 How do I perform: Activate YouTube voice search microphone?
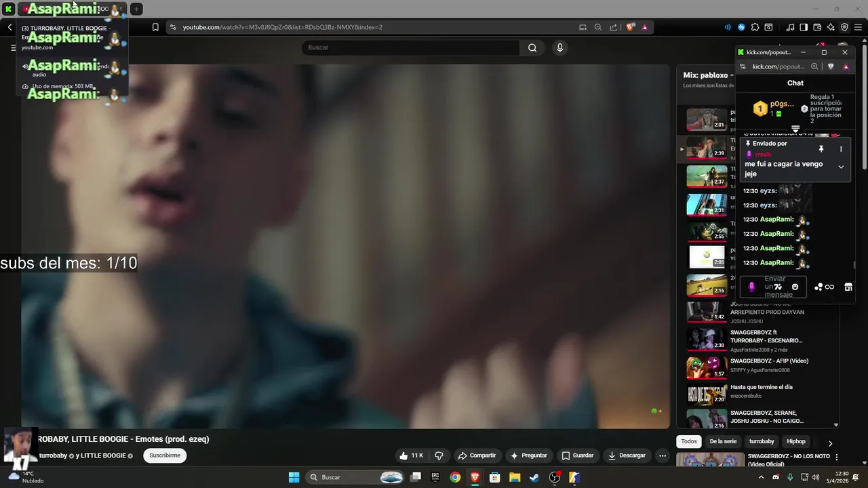coord(559,47)
